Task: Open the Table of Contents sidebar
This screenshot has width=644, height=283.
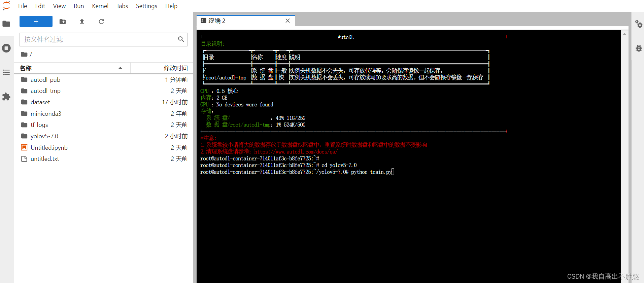Action: click(6, 72)
